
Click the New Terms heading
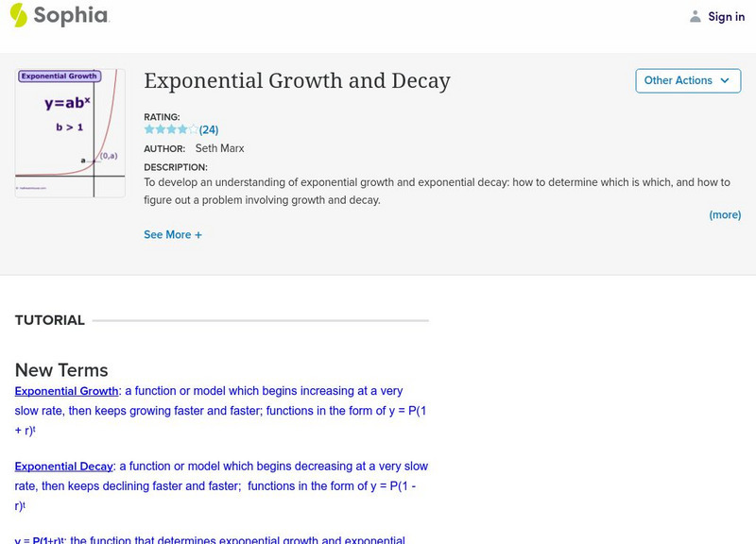pyautogui.click(x=61, y=370)
